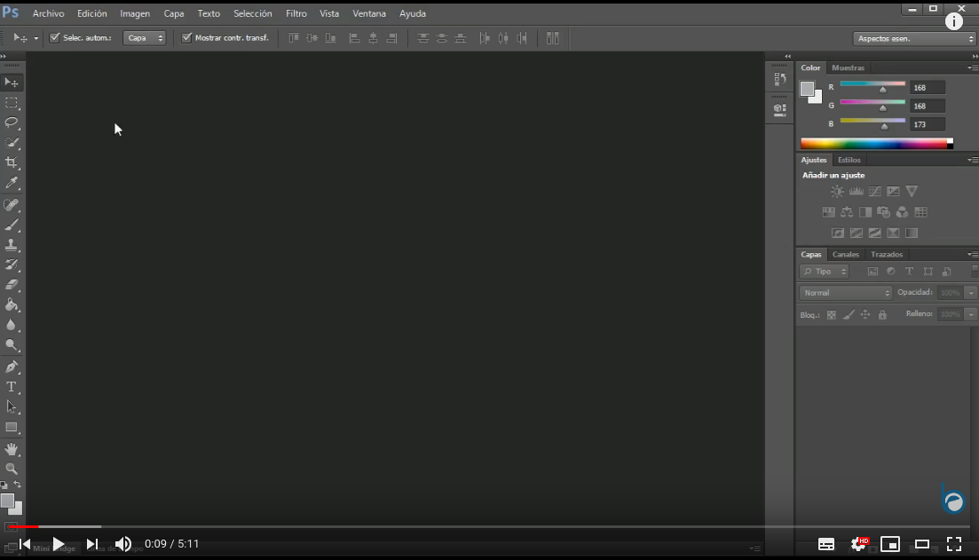Open the Capa auto-select dropdown
Image resolution: width=979 pixels, height=560 pixels.
(x=144, y=38)
